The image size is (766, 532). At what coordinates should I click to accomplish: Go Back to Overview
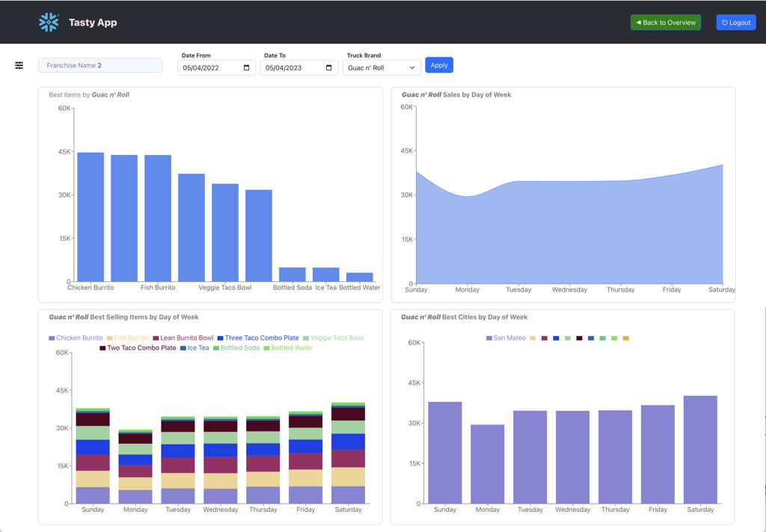[665, 22]
